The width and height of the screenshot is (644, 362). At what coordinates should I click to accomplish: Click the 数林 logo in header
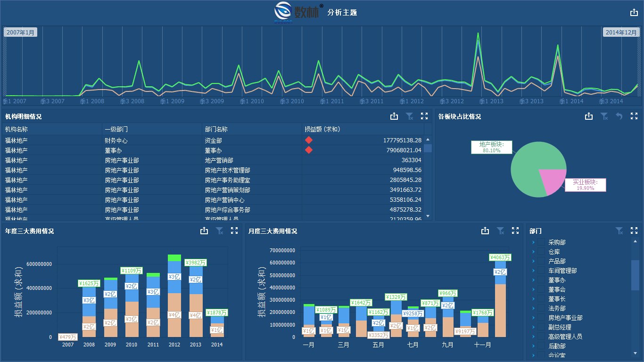coord(299,13)
